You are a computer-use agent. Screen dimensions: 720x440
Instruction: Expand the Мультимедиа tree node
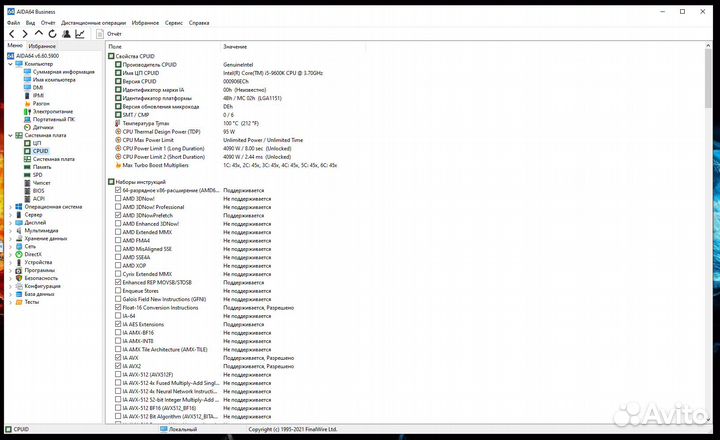click(x=11, y=231)
